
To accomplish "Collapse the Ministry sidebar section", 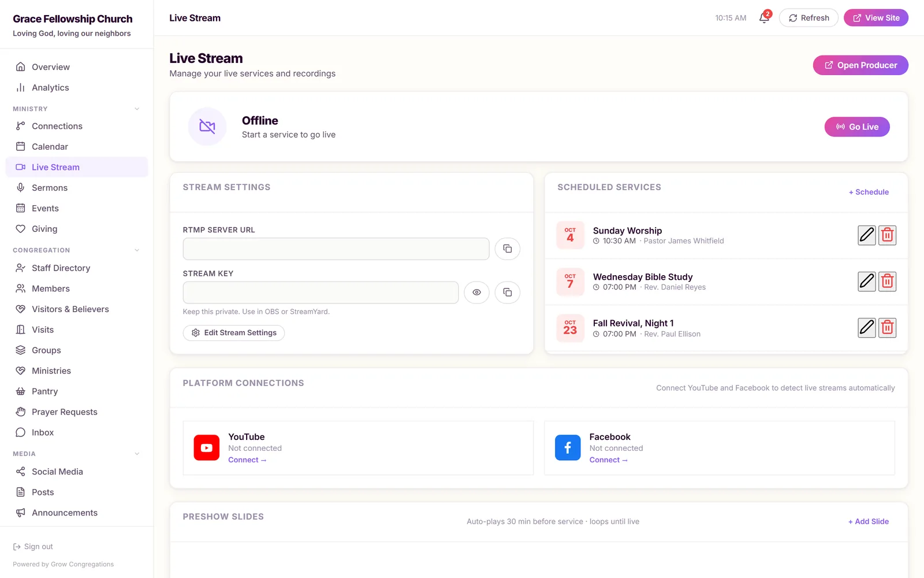I will pos(137,109).
